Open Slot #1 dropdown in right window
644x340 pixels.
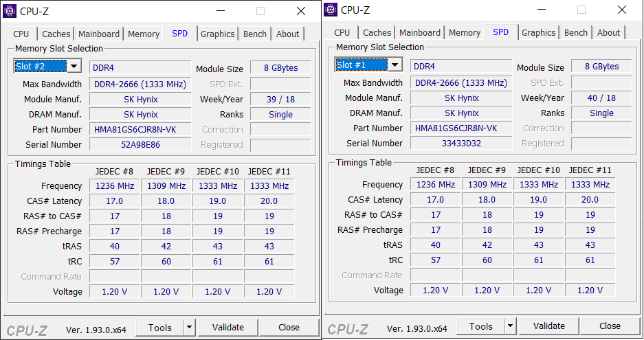point(395,65)
